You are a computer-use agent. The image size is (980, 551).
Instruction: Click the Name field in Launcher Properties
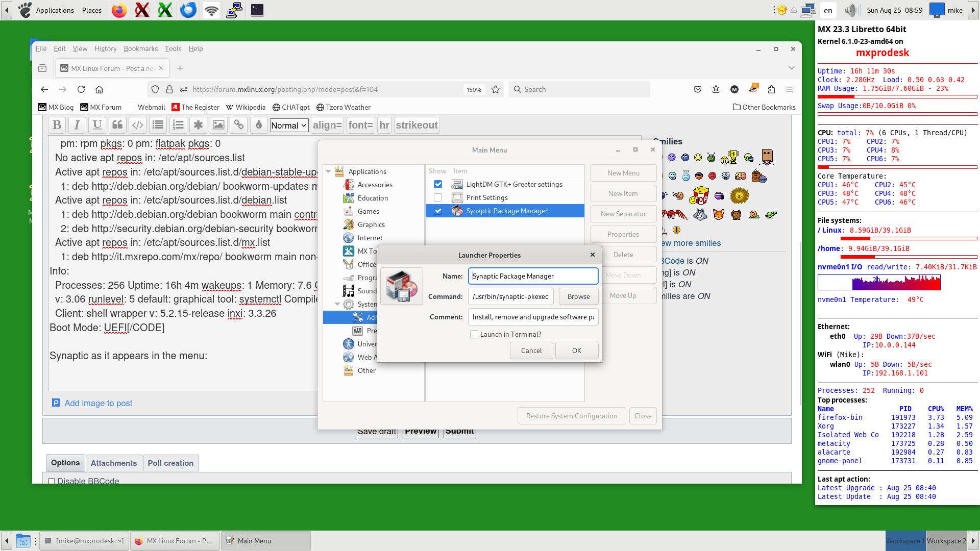533,276
